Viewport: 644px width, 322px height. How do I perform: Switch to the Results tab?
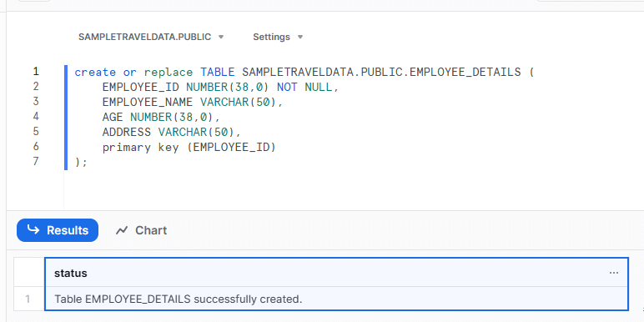click(58, 230)
